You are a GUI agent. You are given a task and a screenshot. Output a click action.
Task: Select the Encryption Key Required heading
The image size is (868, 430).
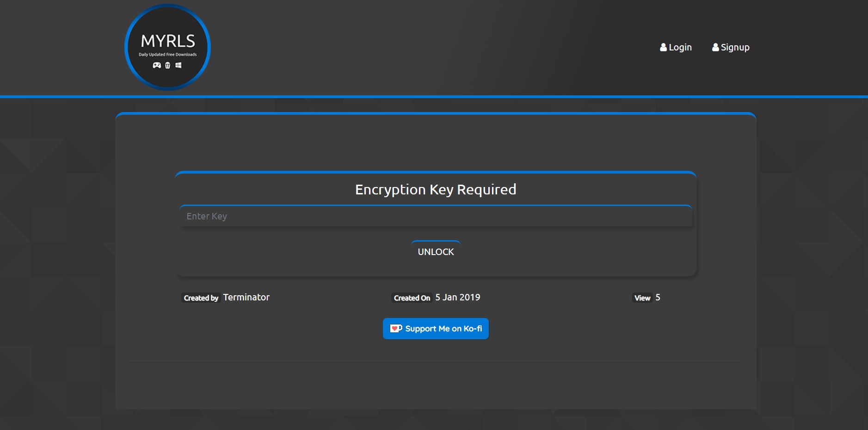coord(436,189)
